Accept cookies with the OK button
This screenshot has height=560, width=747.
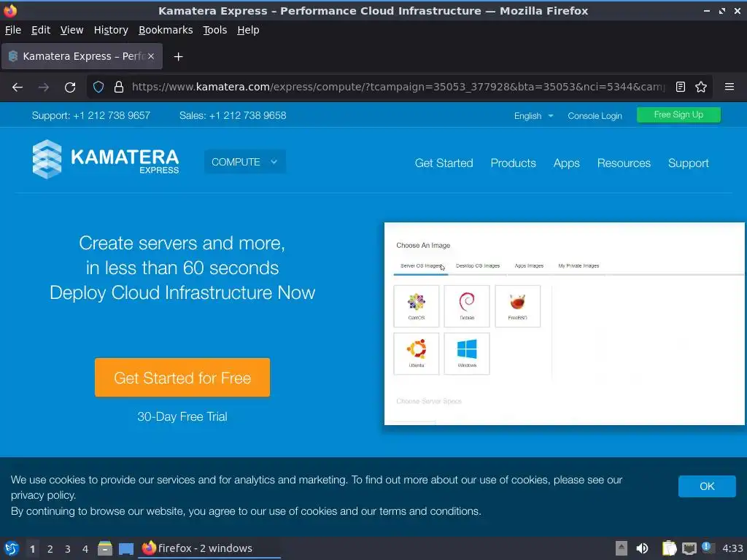click(707, 486)
